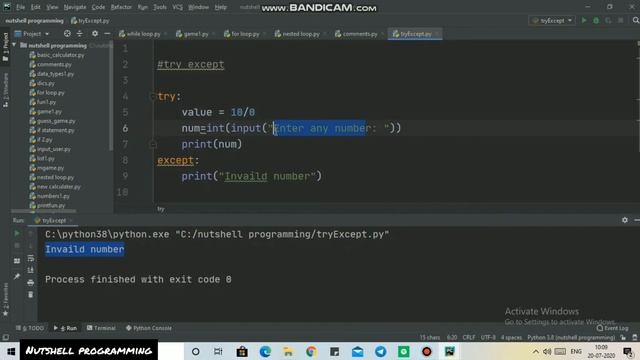
Task: Open input_user.py in the project tree
Action: click(53, 149)
